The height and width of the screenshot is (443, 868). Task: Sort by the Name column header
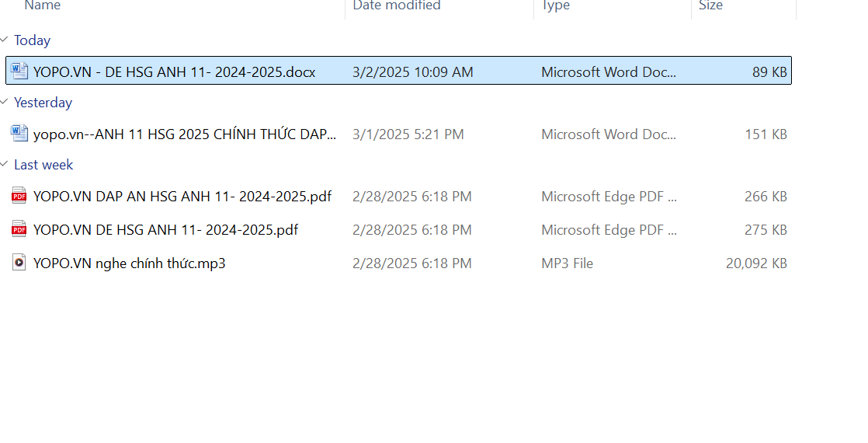pos(43,6)
